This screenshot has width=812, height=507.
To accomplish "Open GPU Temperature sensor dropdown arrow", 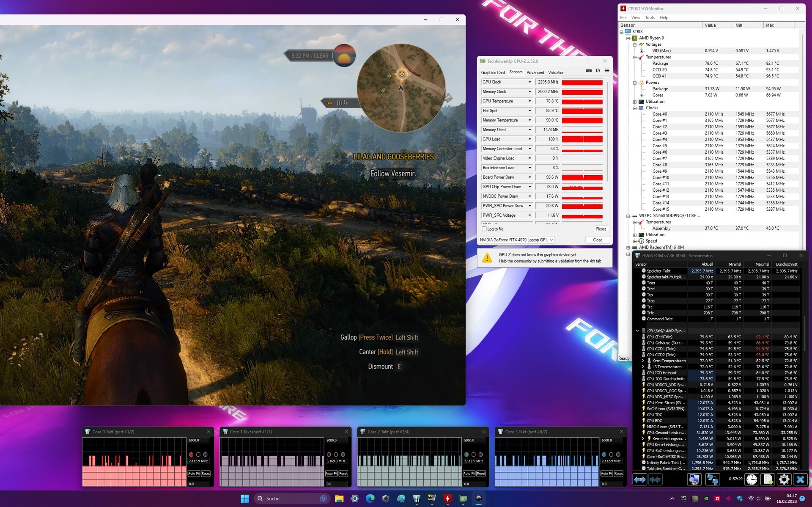I will [x=529, y=101].
